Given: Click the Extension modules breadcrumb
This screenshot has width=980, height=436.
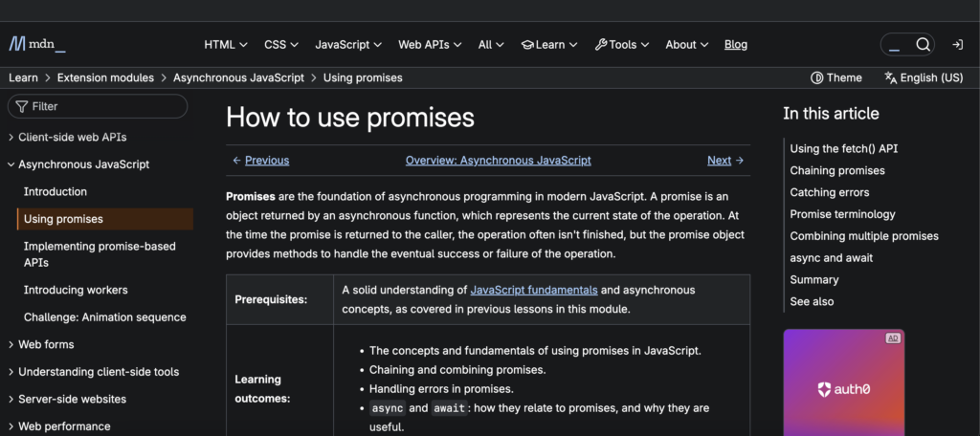Looking at the screenshot, I should pyautogui.click(x=105, y=78).
